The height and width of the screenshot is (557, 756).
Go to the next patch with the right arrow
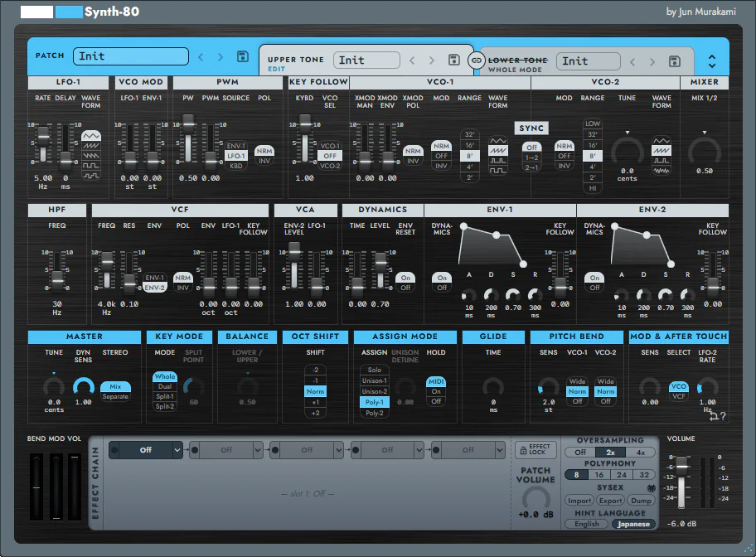[220, 57]
